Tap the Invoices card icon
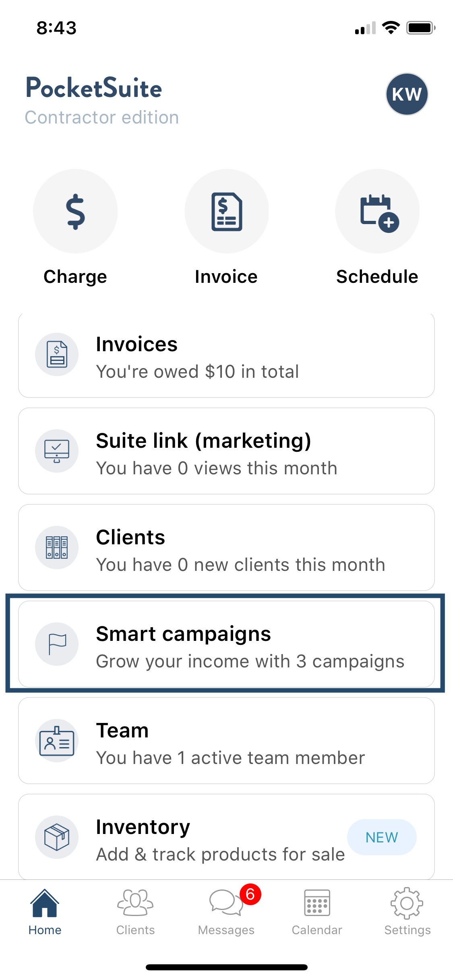Viewport: 453px width, 980px height. pyautogui.click(x=57, y=354)
